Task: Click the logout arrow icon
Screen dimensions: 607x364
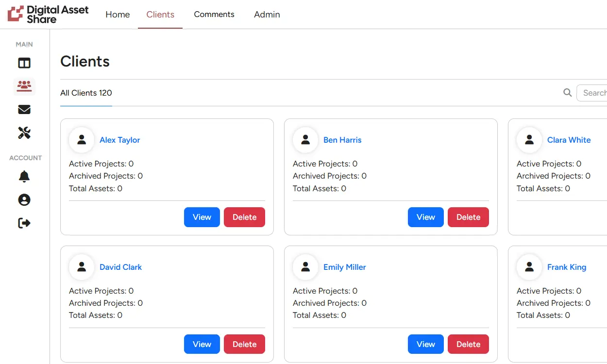Action: [24, 223]
